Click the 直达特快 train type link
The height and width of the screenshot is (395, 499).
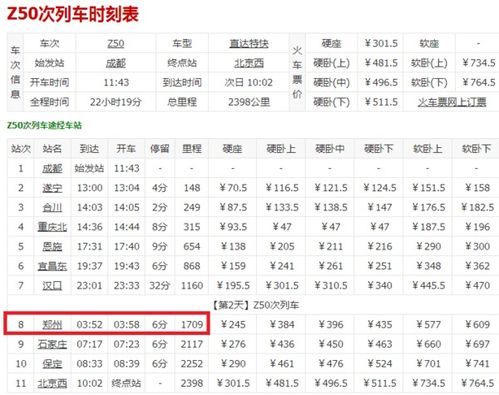[249, 44]
